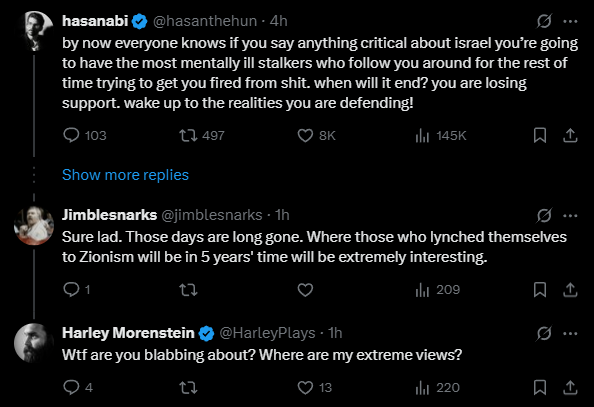Open @HarleyPlays profile handle
594x407 pixels.
[x=267, y=333]
